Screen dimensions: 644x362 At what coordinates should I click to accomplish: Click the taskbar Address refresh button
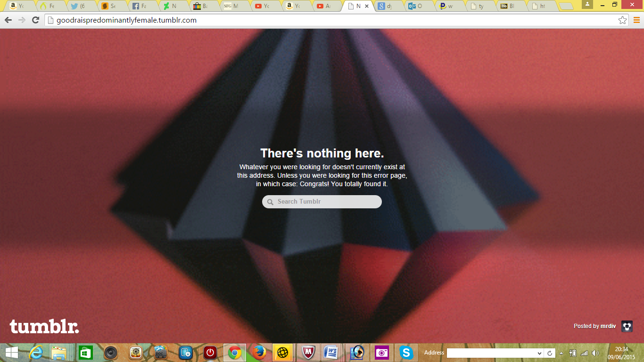tap(550, 353)
